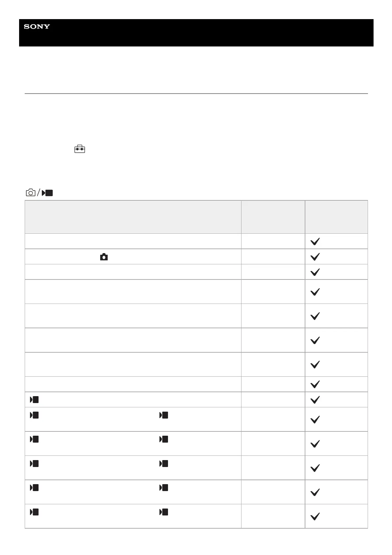Click the checkmark in the camera icon row
The width and height of the screenshot is (392, 555).
tap(315, 257)
